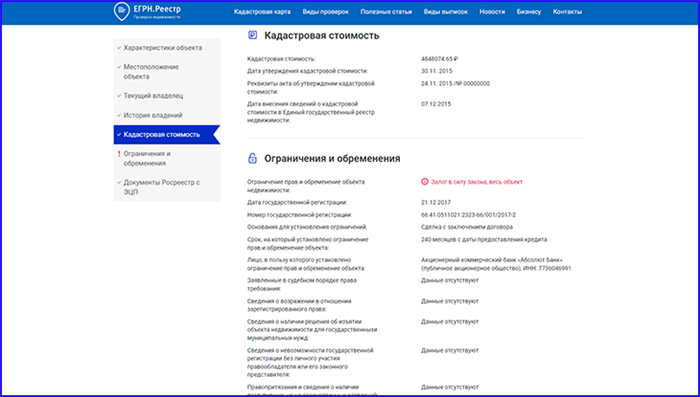
Task: Click the ЕГРН.Реестр logo pin icon
Action: (x=122, y=12)
